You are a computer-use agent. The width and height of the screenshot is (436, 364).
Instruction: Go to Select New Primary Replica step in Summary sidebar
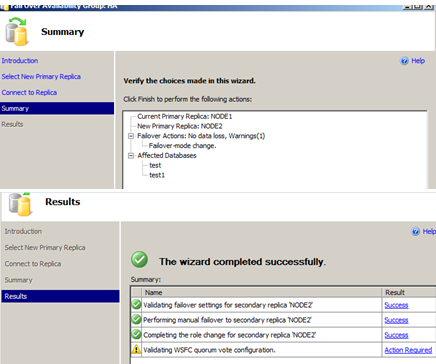[x=41, y=77]
